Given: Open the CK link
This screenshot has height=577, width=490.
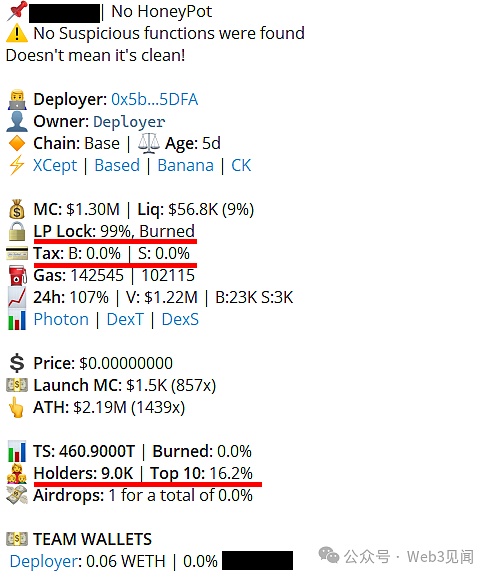Looking at the screenshot, I should (x=241, y=165).
